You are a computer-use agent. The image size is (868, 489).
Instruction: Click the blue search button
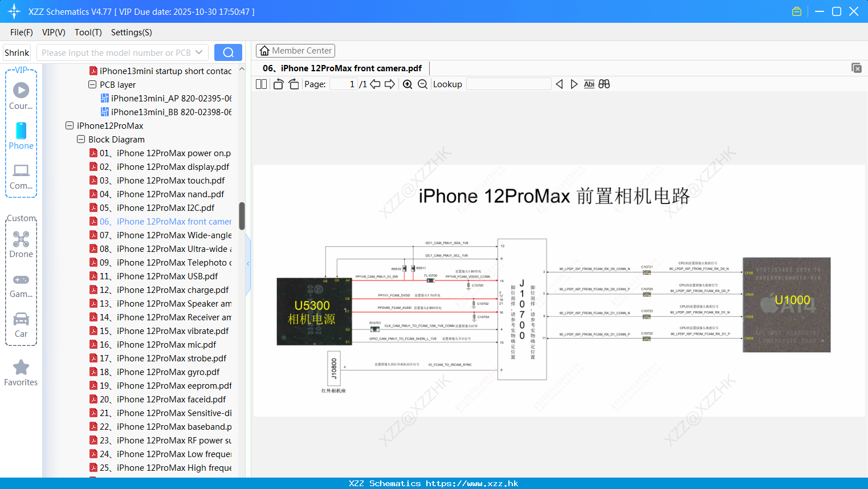coord(228,52)
